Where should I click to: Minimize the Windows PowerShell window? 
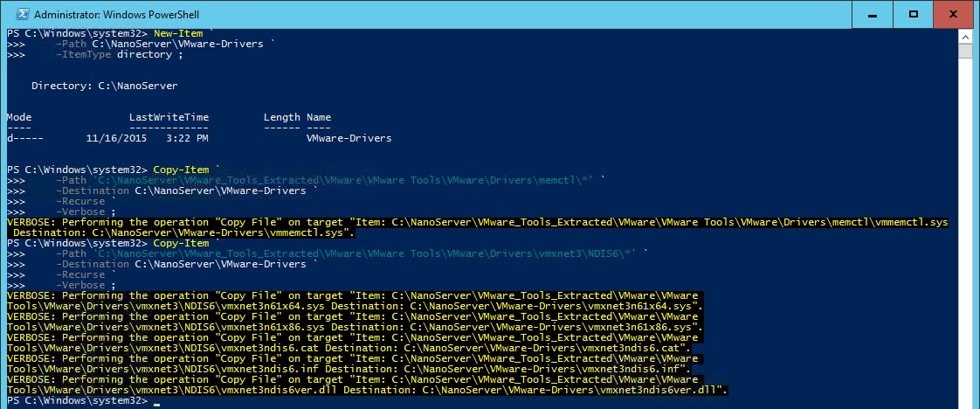[x=872, y=14]
